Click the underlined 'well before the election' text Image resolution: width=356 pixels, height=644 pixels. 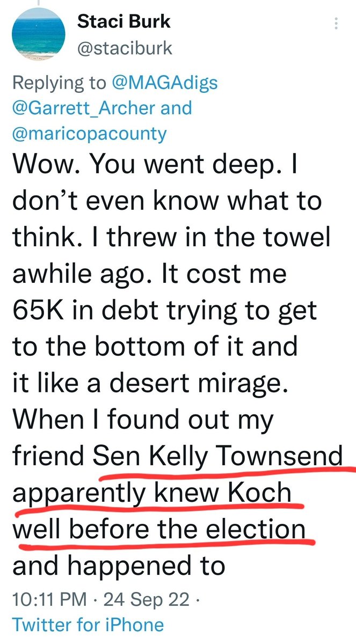(x=159, y=532)
